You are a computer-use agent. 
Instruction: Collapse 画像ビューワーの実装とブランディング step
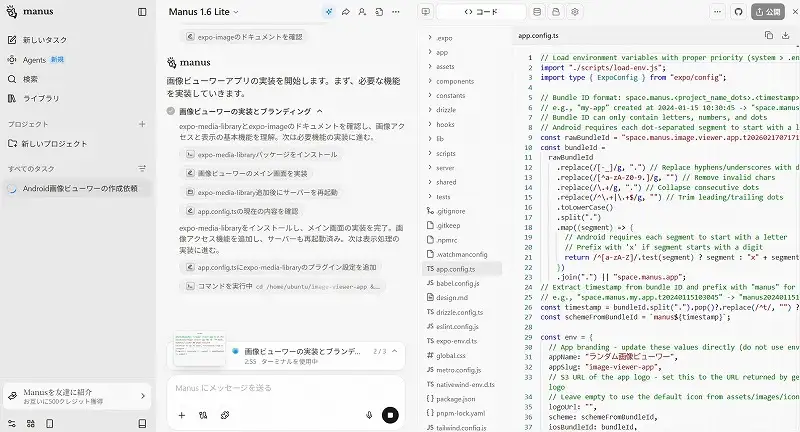(319, 111)
